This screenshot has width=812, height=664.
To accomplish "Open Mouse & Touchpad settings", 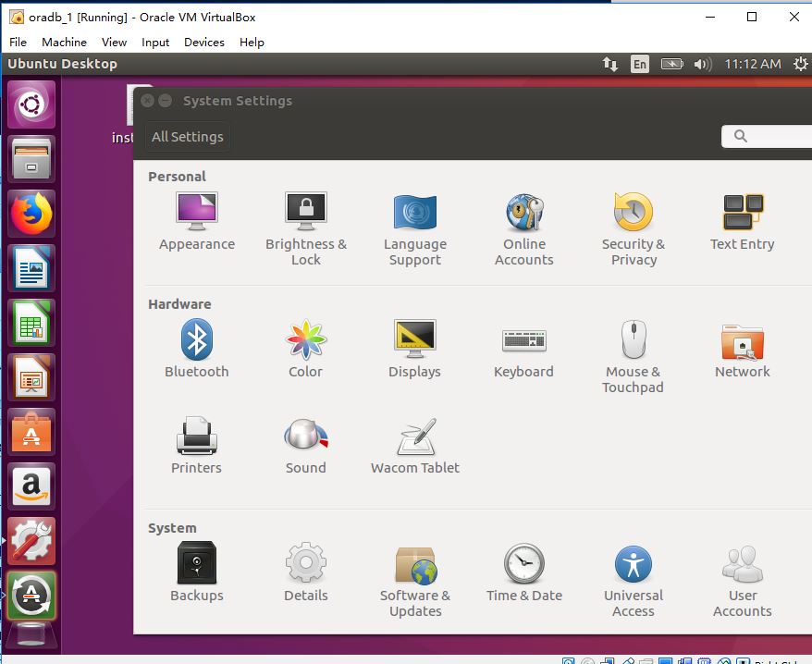I will click(634, 356).
